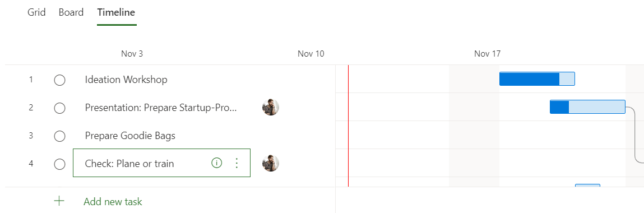
Task: Select the Prepare Goodie Bags task name
Action: 130,136
